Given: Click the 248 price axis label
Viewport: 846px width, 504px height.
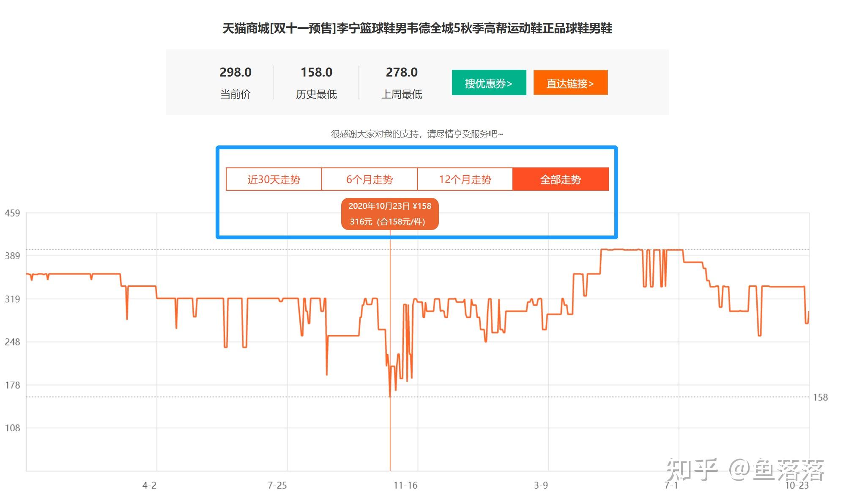Looking at the screenshot, I should pos(12,342).
